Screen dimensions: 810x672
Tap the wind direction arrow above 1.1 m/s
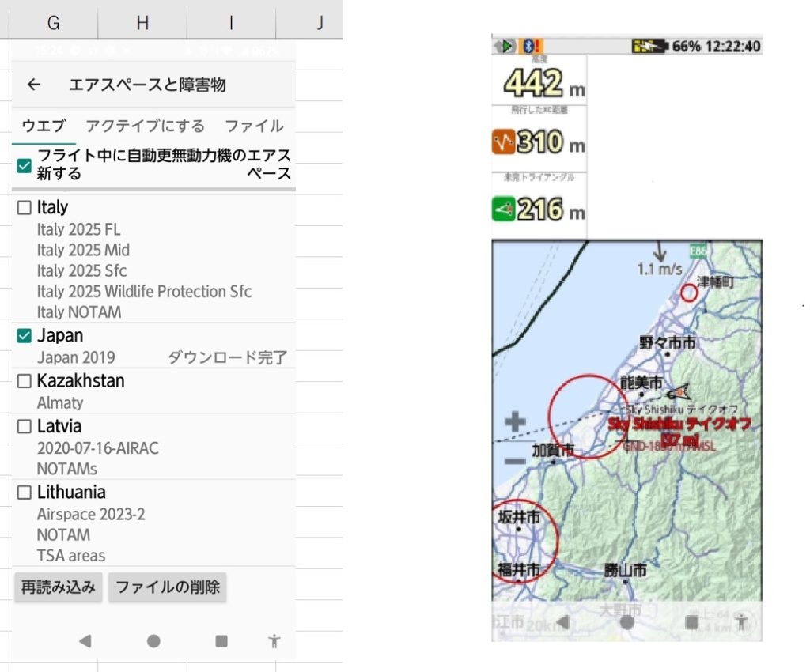click(x=660, y=252)
